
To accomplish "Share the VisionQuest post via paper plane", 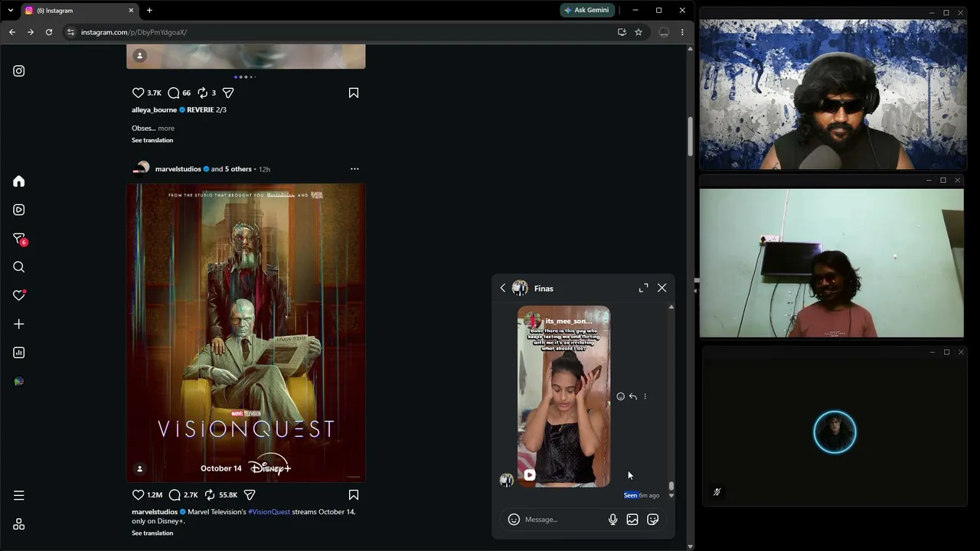I will pos(249,495).
